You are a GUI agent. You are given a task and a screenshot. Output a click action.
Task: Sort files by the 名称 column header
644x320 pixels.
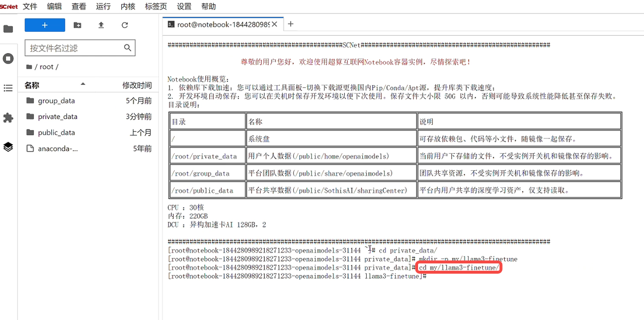tap(32, 85)
